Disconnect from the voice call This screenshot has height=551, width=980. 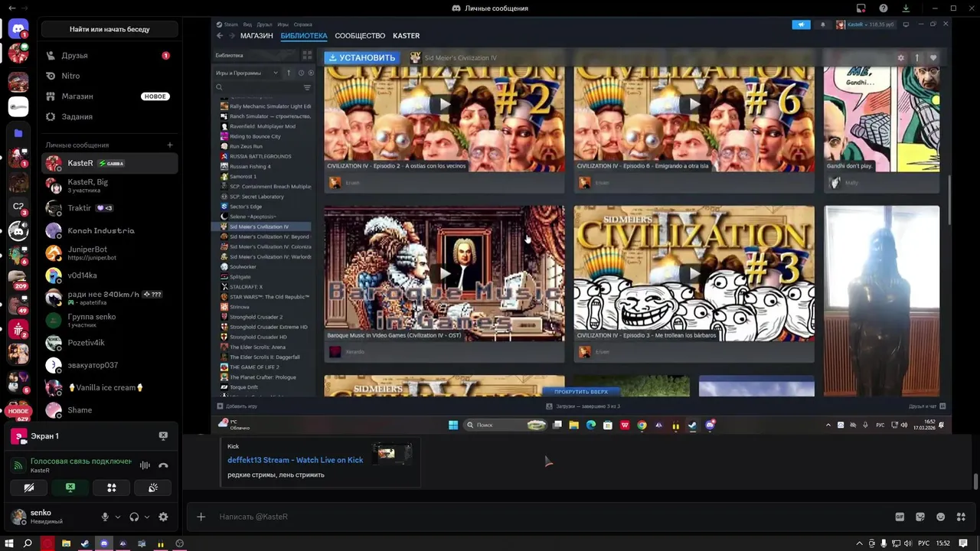[163, 465]
